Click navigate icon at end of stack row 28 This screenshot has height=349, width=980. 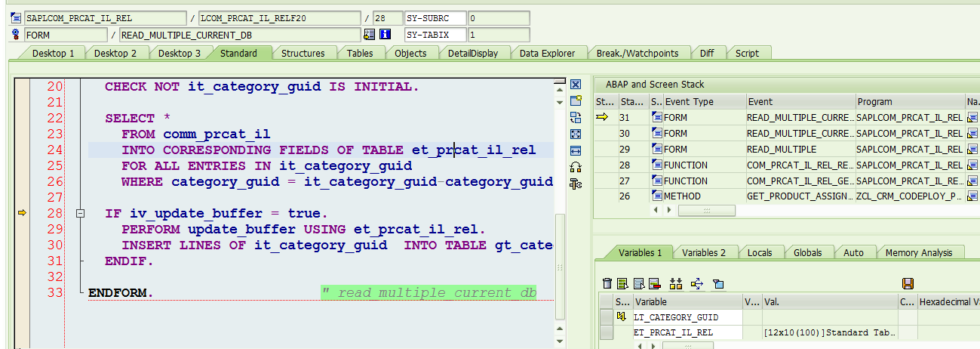[972, 165]
